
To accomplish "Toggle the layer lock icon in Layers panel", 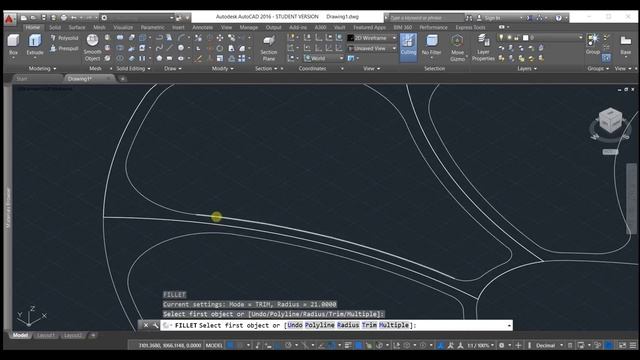I will point(517,38).
